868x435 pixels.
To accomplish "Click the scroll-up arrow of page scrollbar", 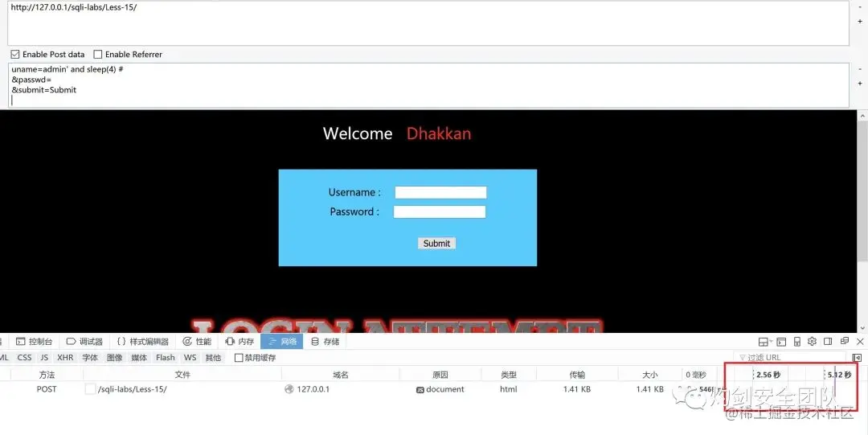I will click(x=862, y=115).
